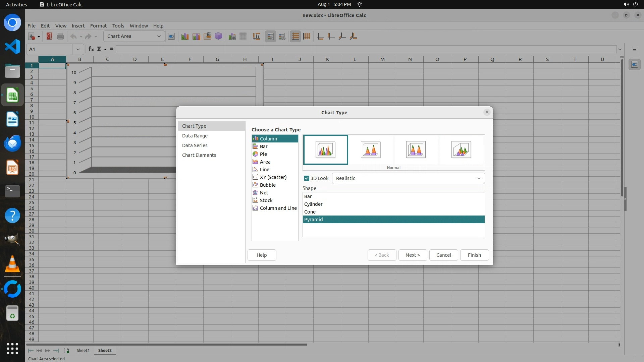The height and width of the screenshot is (362, 644).
Task: Toggle the Legend On/Off toolbar button
Action: [271, 36]
